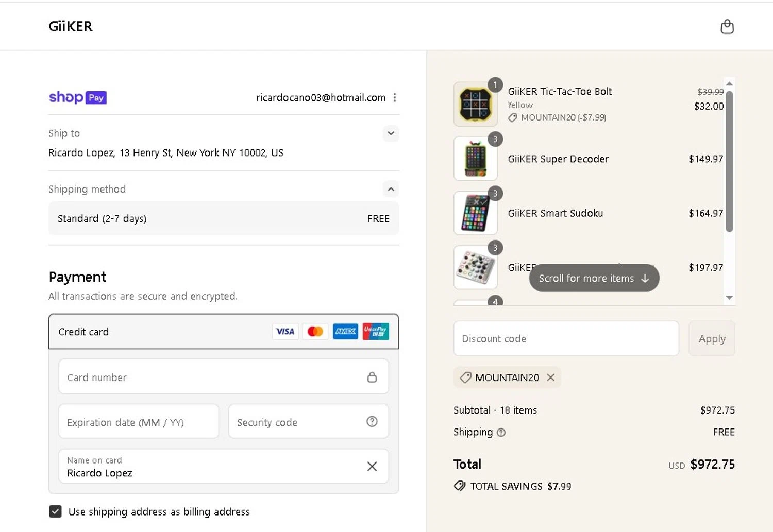This screenshot has width=773, height=532.
Task: Open account options next to the email
Action: (x=395, y=97)
